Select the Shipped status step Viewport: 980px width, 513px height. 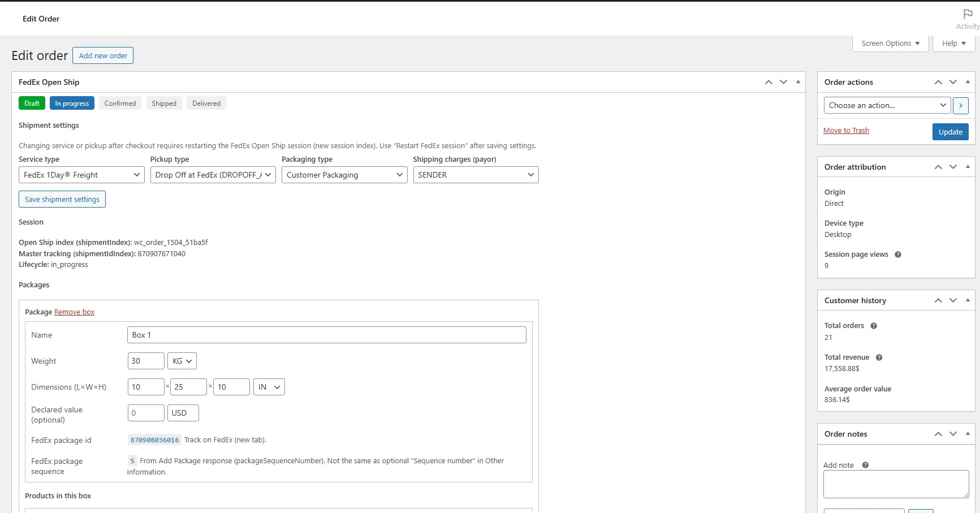click(164, 104)
